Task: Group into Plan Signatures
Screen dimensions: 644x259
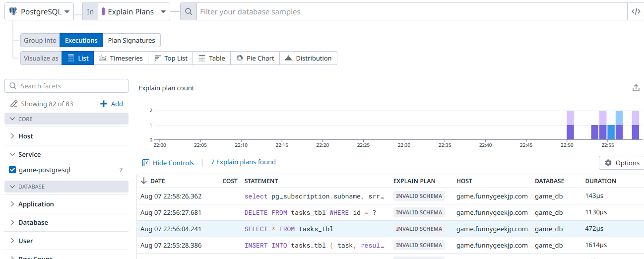Action: [x=131, y=40]
